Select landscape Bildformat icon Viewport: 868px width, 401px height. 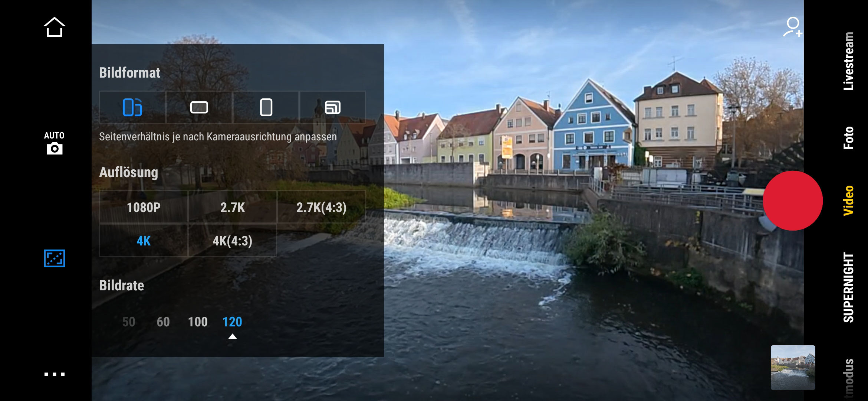199,107
